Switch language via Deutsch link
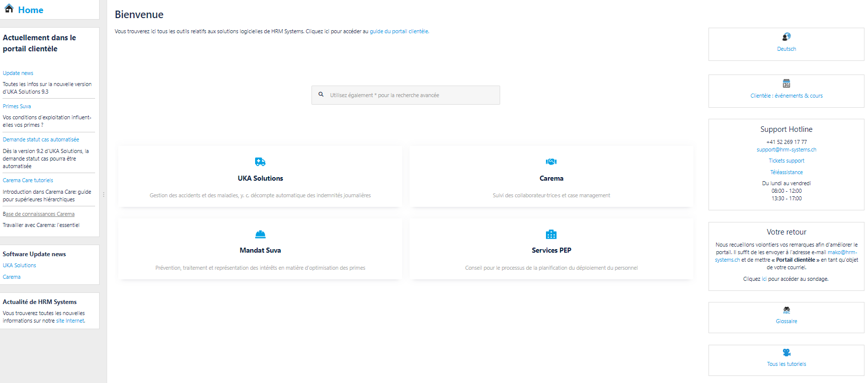Image resolution: width=868 pixels, height=383 pixels. click(786, 49)
